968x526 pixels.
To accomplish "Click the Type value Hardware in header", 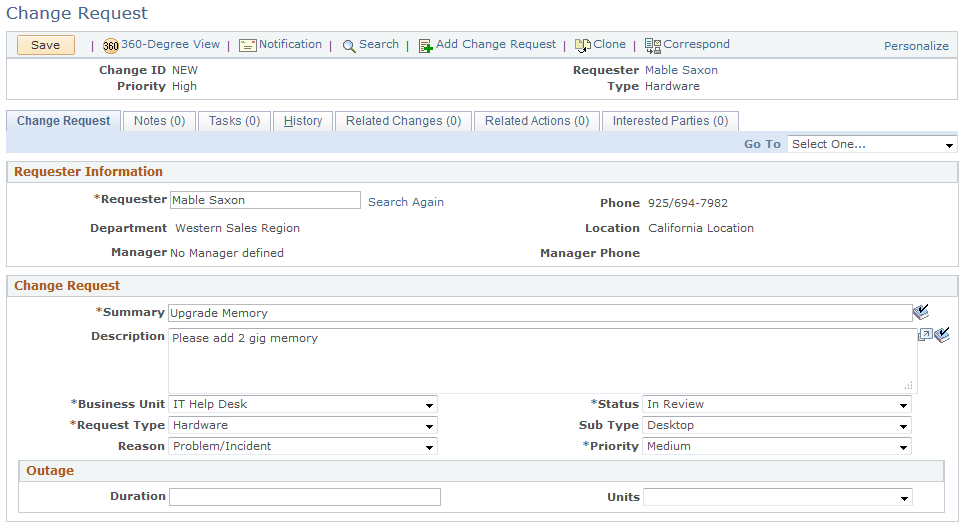I will click(x=672, y=86).
